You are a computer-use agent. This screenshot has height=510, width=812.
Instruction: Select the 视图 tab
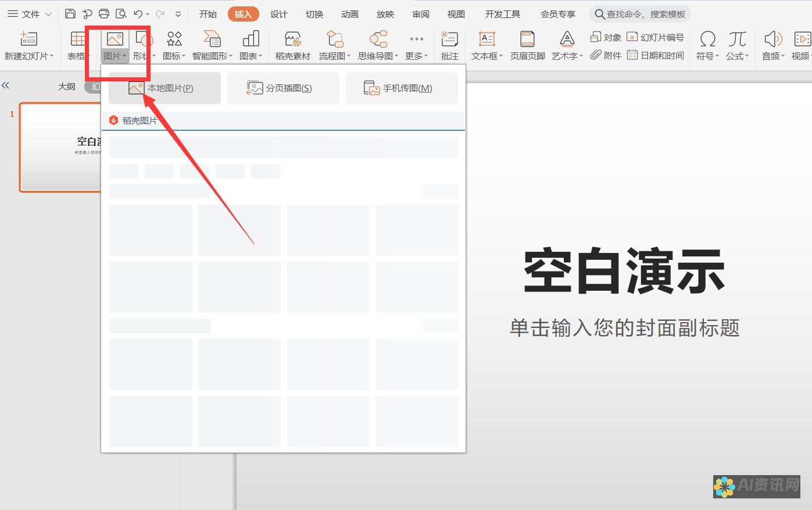coord(456,14)
